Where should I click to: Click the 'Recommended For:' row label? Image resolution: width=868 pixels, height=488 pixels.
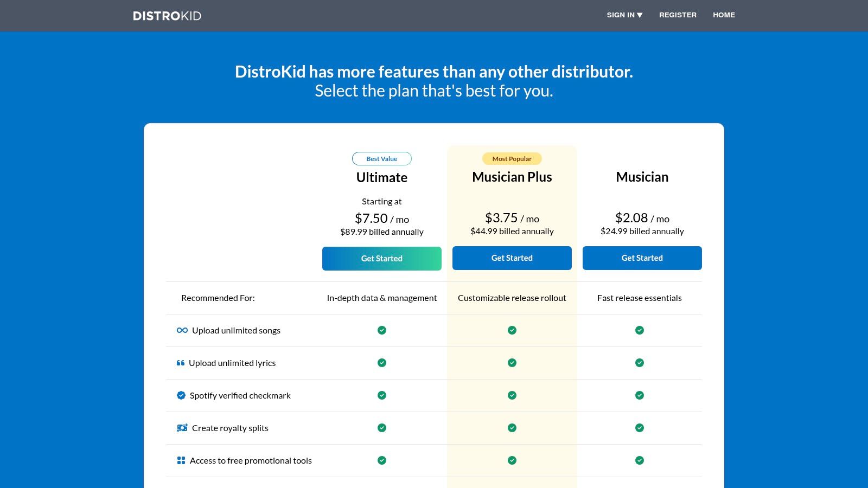218,298
